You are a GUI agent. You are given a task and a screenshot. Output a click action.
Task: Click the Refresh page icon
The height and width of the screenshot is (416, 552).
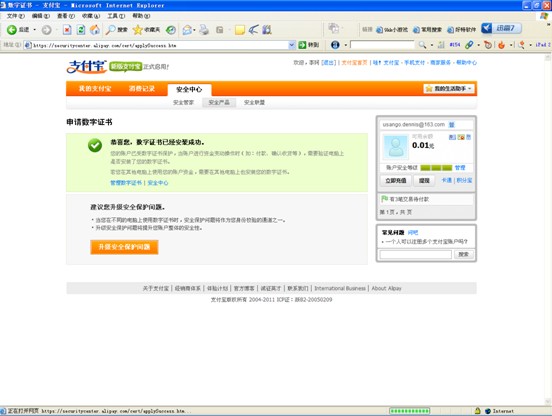tap(81, 30)
